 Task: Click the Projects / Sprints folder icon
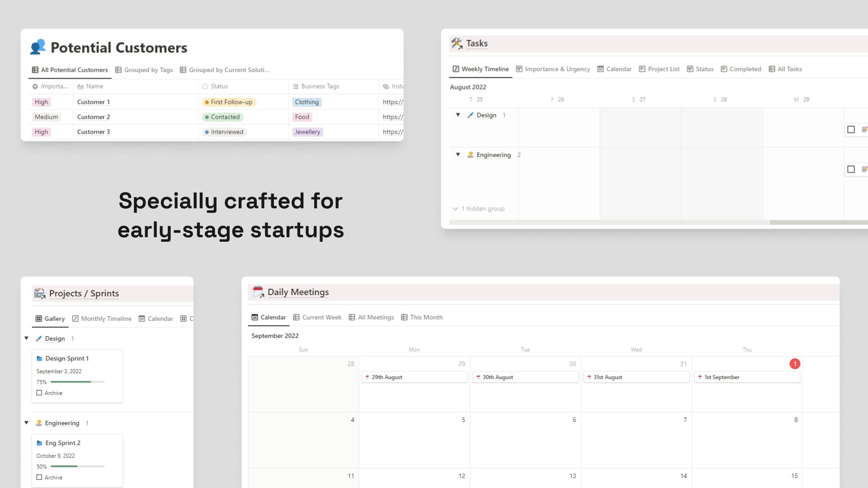pos(40,293)
